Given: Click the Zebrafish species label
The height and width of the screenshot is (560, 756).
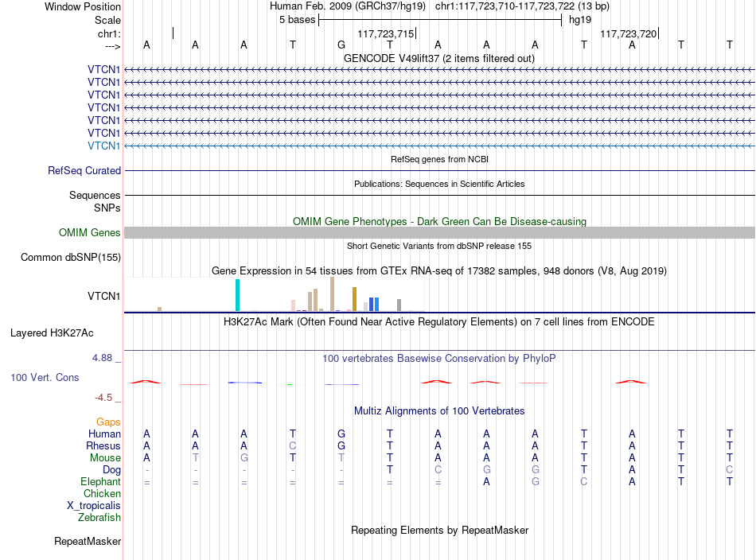Looking at the screenshot, I should coord(99,517).
